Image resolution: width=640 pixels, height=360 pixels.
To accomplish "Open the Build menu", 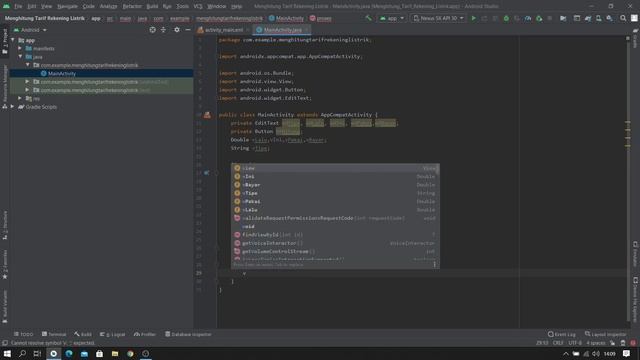I will tap(152, 6).
